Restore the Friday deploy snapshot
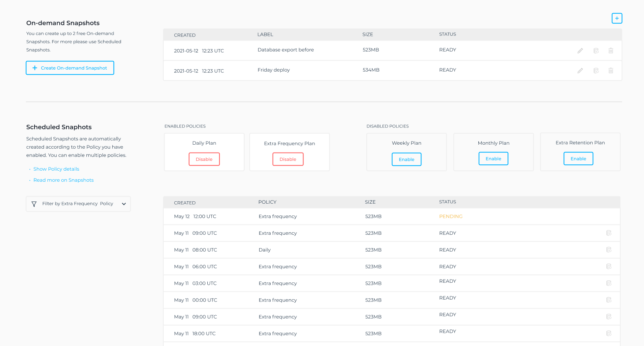Viewport: 644px width, 346px height. point(596,71)
